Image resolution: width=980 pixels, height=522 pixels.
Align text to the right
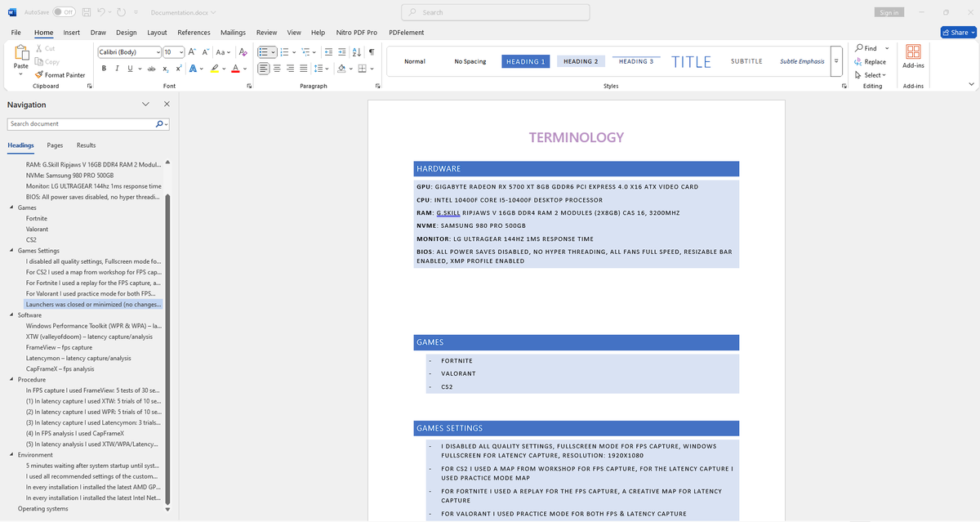[291, 69]
